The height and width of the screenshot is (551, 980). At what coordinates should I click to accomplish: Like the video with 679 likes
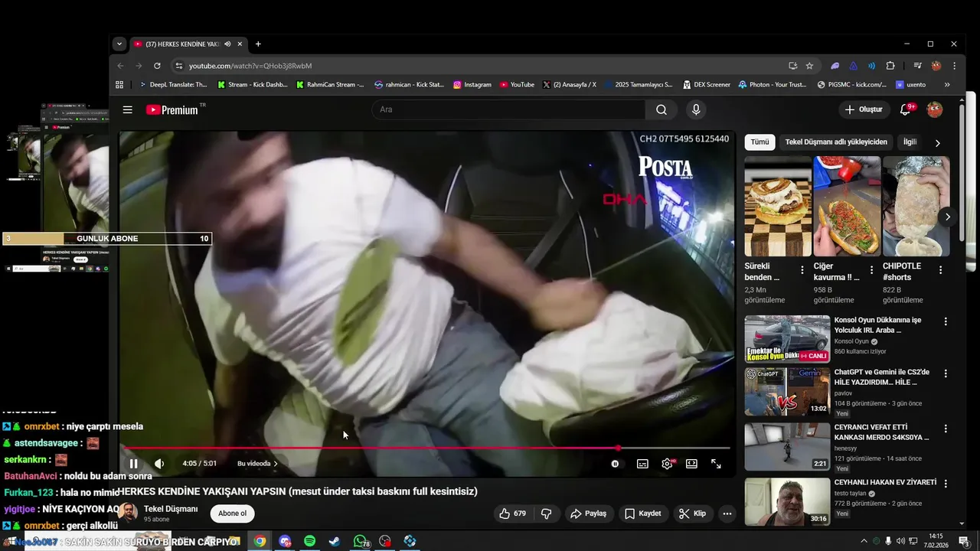(x=512, y=514)
